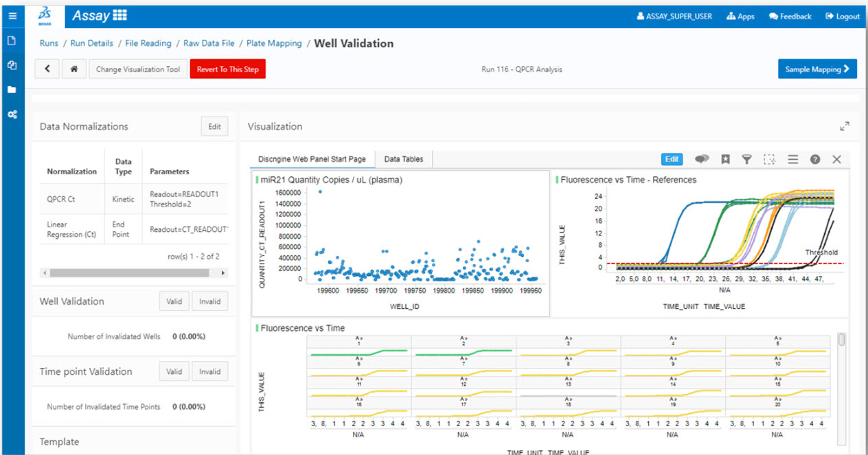
Task: Open the visualization panel three-line menu
Action: [792, 159]
